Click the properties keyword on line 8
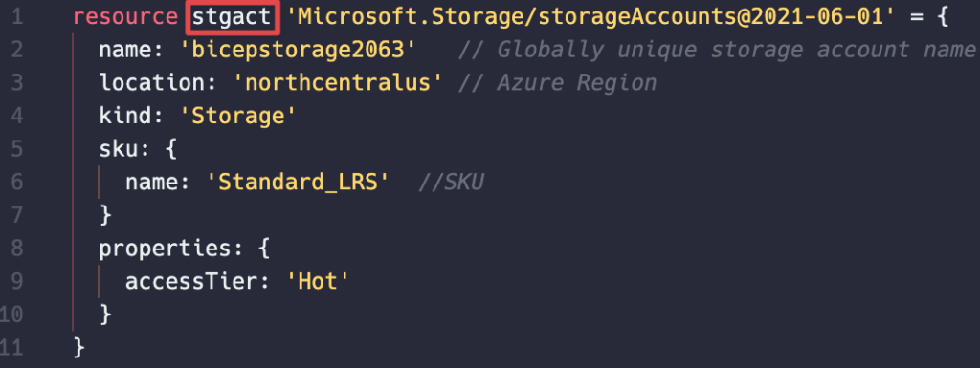This screenshot has width=980, height=368. (x=166, y=249)
